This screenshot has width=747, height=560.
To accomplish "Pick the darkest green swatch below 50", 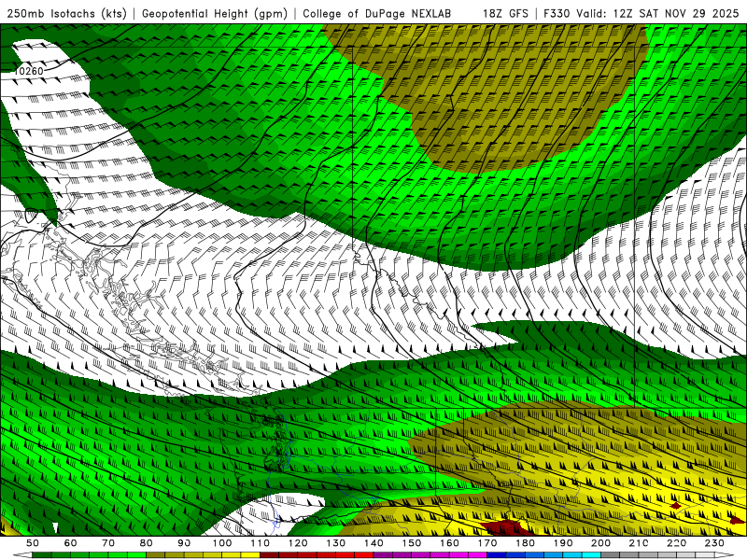I will click(41, 555).
